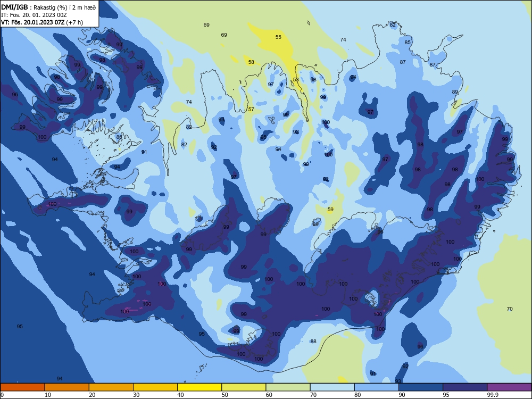Select the dark blue 90–95 legend swatch
Viewport: 532px width, 399px height.
point(421,387)
